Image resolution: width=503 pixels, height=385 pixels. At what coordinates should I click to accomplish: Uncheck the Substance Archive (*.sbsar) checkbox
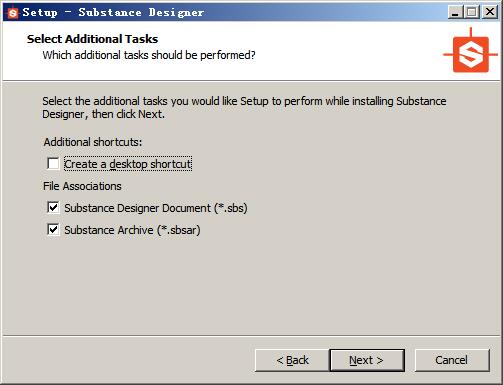tap(53, 230)
